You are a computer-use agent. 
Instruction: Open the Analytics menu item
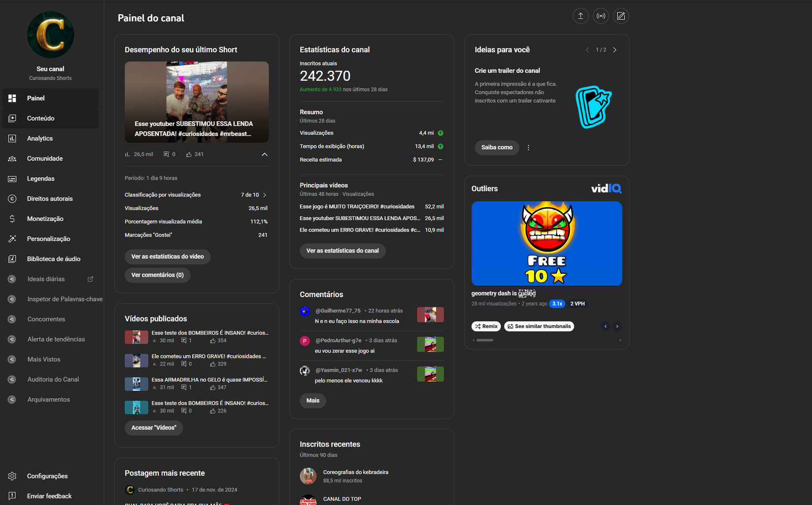(51, 138)
